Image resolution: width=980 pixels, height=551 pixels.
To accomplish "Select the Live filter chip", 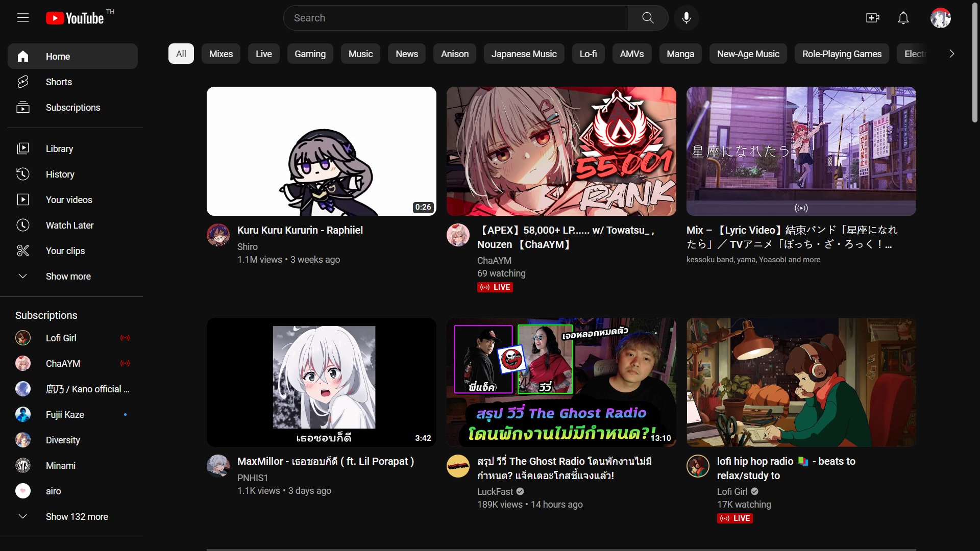I will pyautogui.click(x=263, y=54).
